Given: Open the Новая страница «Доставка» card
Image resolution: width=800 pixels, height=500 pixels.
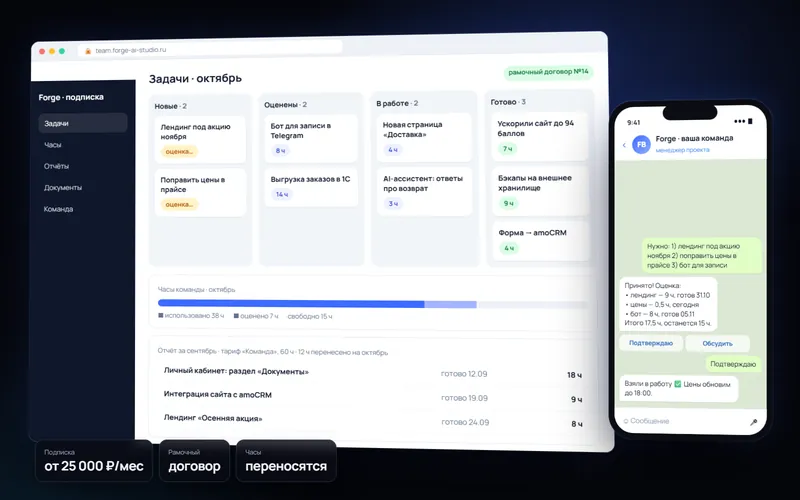Looking at the screenshot, I should [x=424, y=137].
